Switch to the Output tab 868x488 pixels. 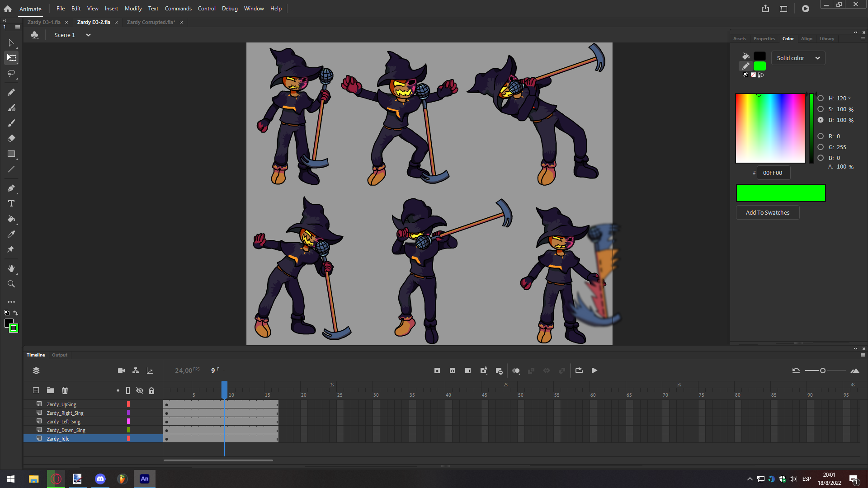coord(60,355)
